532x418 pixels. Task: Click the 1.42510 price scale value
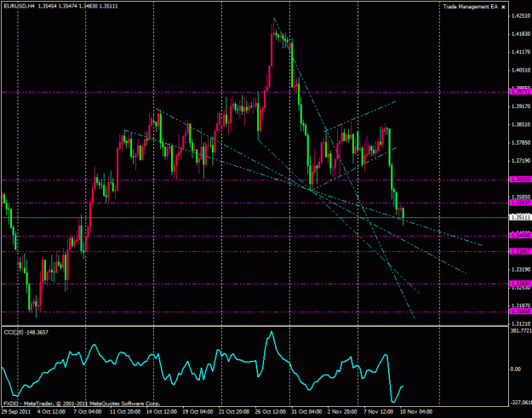click(521, 15)
